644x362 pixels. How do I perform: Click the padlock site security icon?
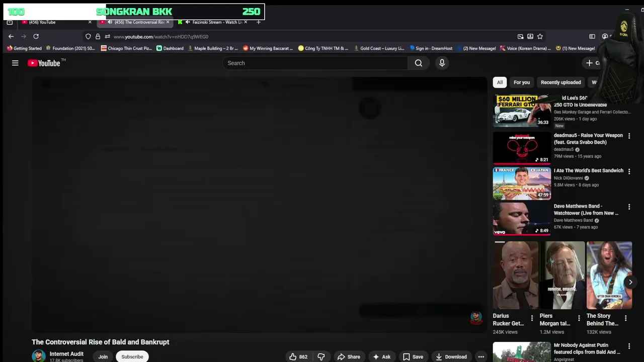(x=98, y=36)
